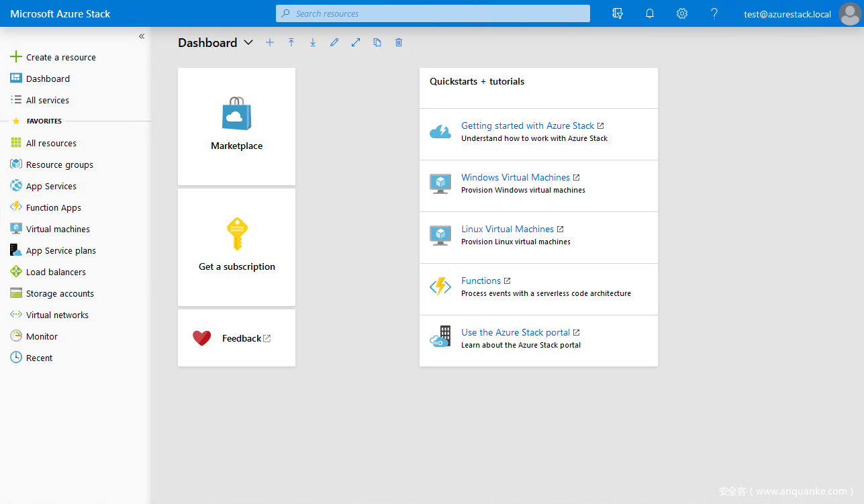Open the Marketplace tile
The width and height of the screenshot is (864, 504).
point(236,126)
